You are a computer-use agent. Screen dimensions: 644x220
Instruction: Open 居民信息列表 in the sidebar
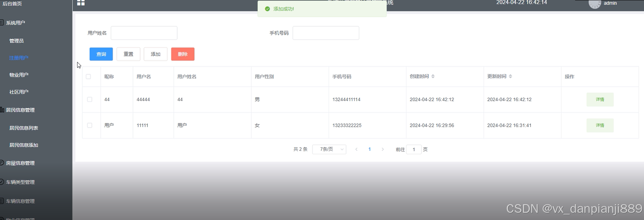24,128
